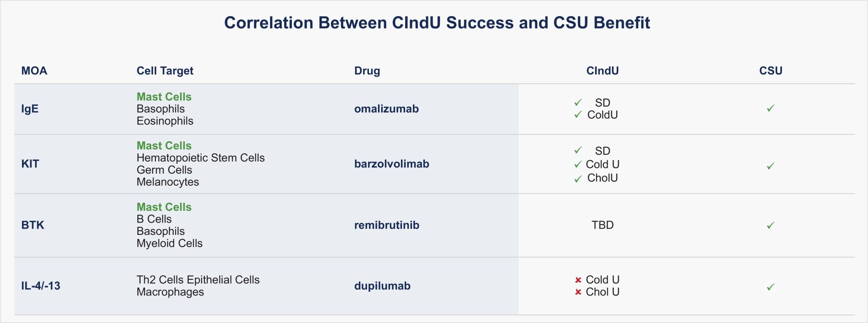Click the MOA column header

[34, 71]
